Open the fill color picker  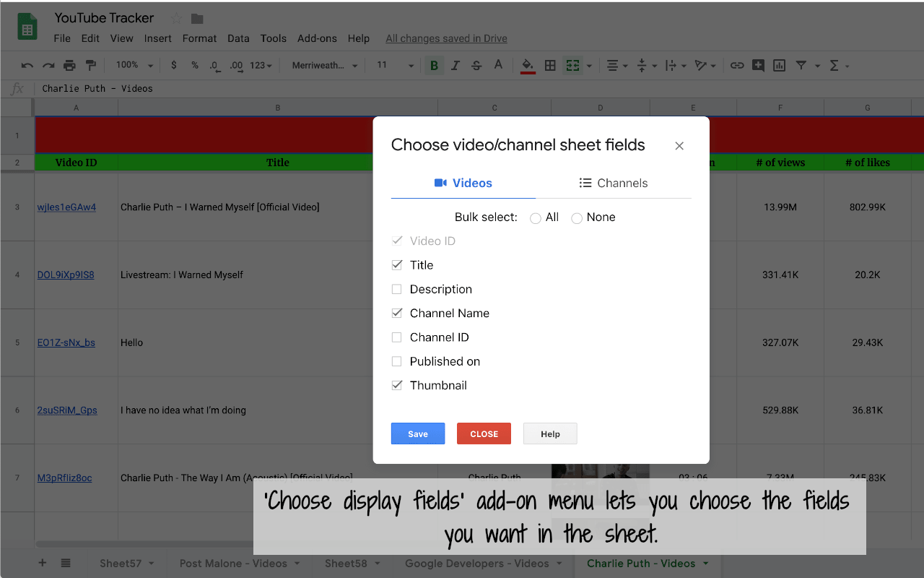pyautogui.click(x=528, y=66)
